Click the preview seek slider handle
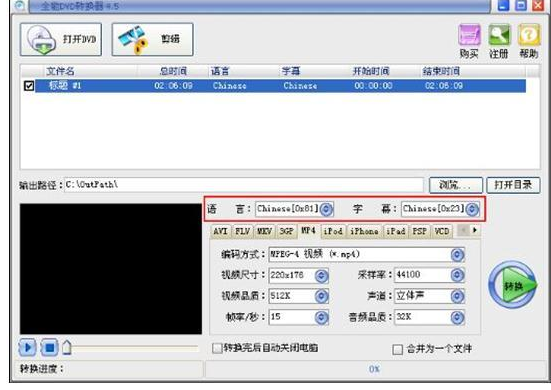The height and width of the screenshot is (390, 551). tap(67, 348)
